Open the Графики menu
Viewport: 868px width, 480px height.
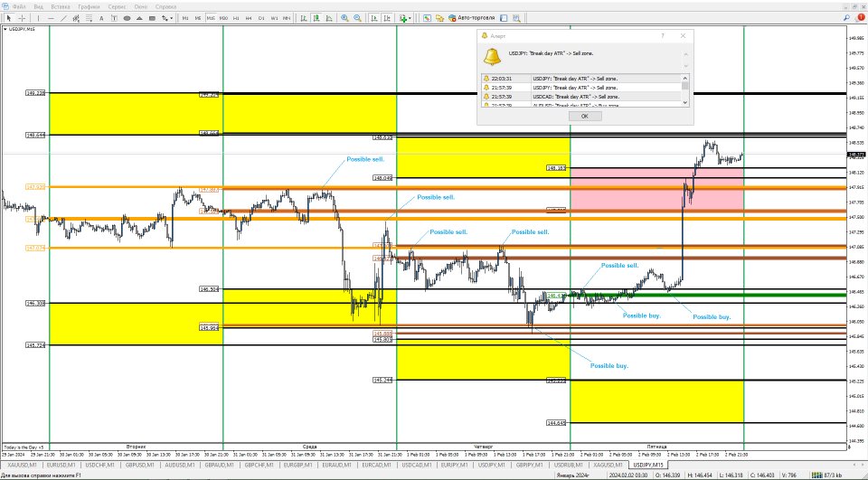coord(89,6)
